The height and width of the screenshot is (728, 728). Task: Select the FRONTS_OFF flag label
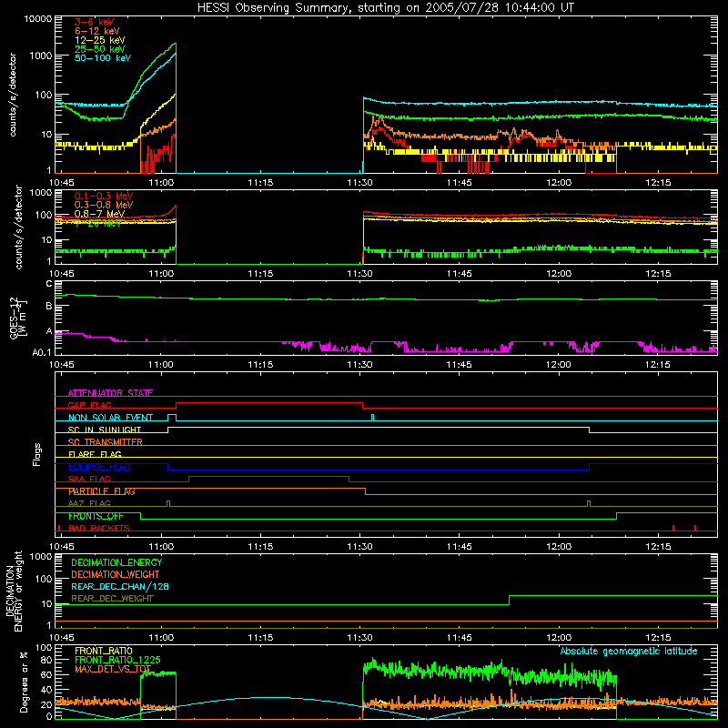[x=96, y=516]
